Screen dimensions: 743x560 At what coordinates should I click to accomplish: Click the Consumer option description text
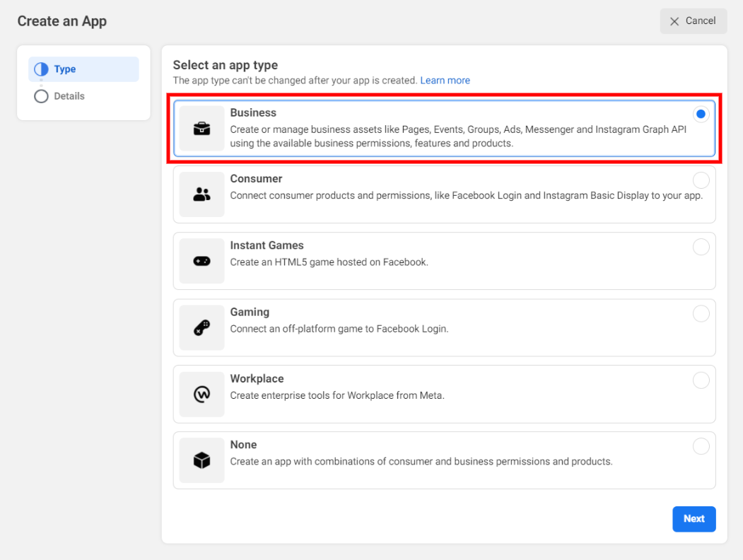466,196
